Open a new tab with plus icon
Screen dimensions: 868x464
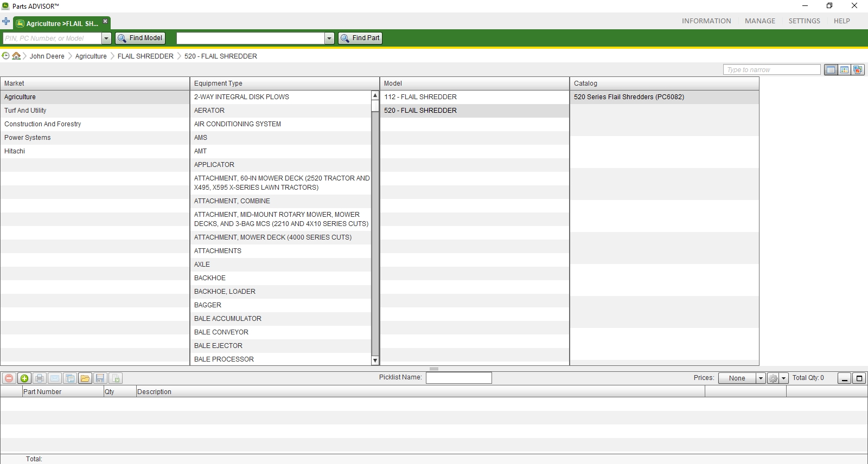tap(6, 22)
